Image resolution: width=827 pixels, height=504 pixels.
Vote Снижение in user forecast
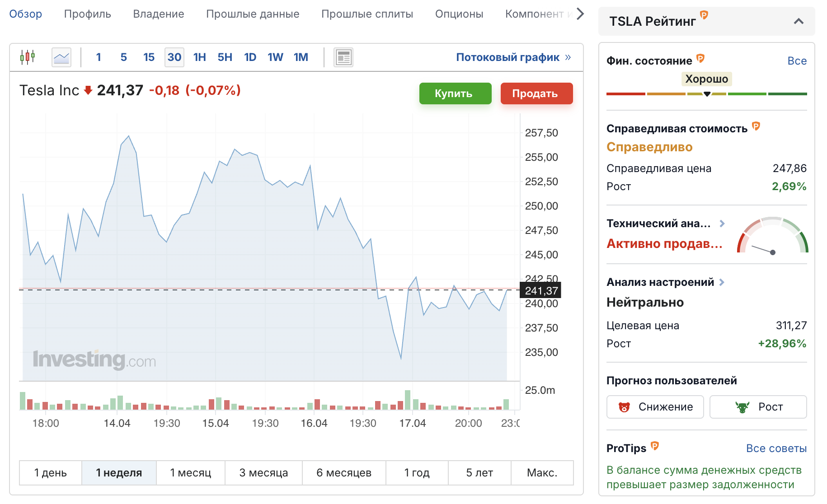pyautogui.click(x=655, y=407)
